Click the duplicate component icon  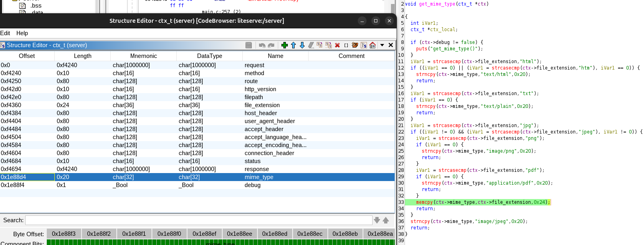[x=320, y=45]
